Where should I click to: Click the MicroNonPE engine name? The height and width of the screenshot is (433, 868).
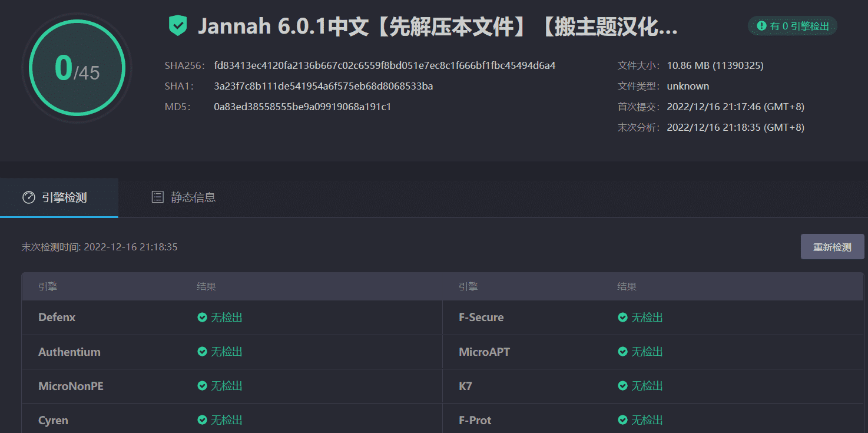click(71, 386)
